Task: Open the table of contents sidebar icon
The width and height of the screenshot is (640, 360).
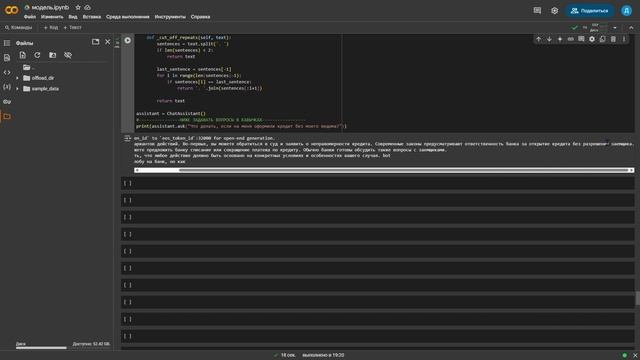Action: [7, 43]
